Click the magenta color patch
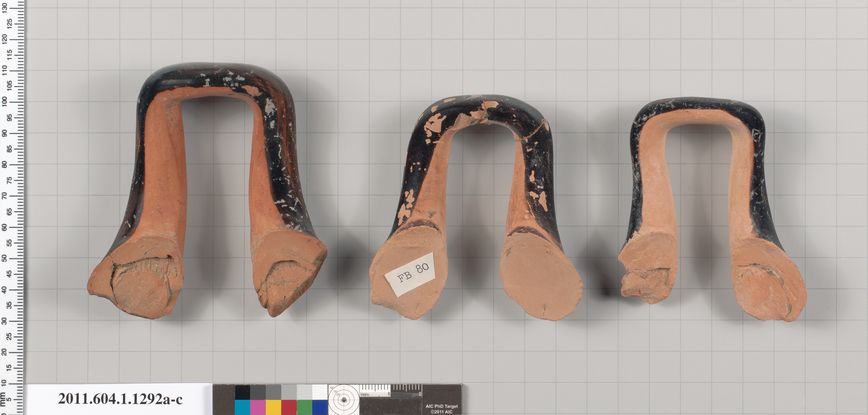This screenshot has width=868, height=415. click(258, 407)
